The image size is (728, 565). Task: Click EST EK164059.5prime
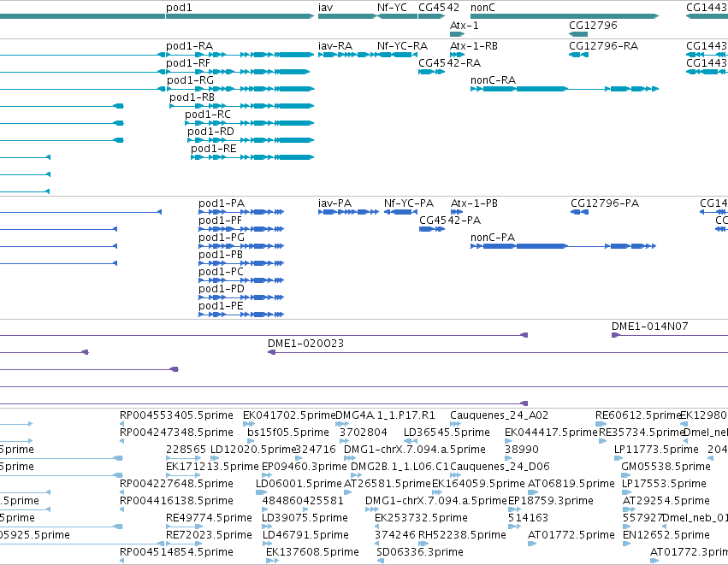click(478, 484)
